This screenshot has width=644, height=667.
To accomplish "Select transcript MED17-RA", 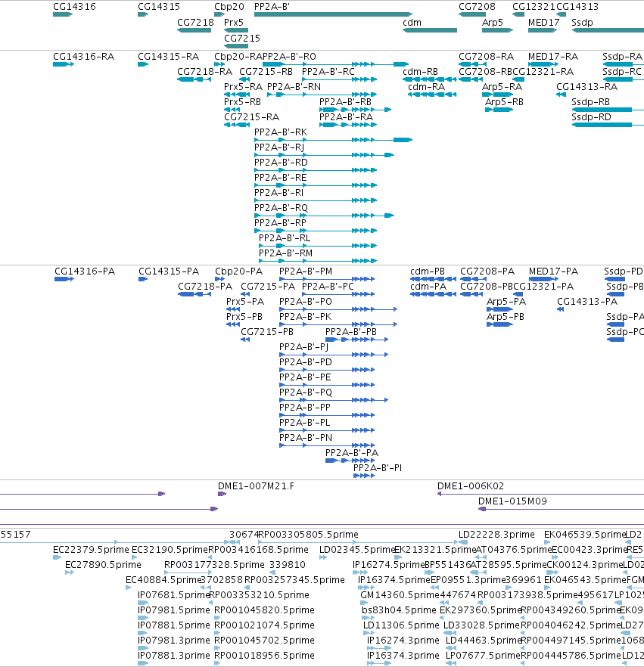I will point(543,64).
